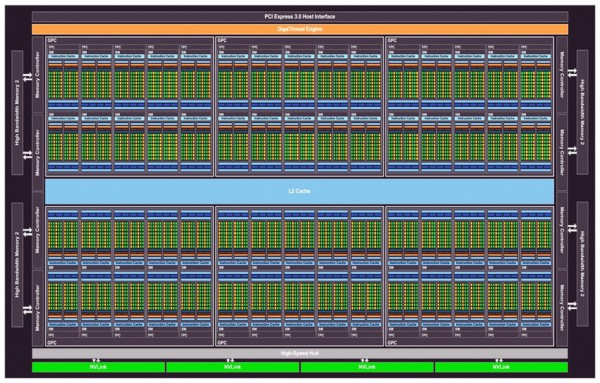Click topmost Memory Controller on right edge
The width and height of the screenshot is (600, 383).
pos(562,75)
